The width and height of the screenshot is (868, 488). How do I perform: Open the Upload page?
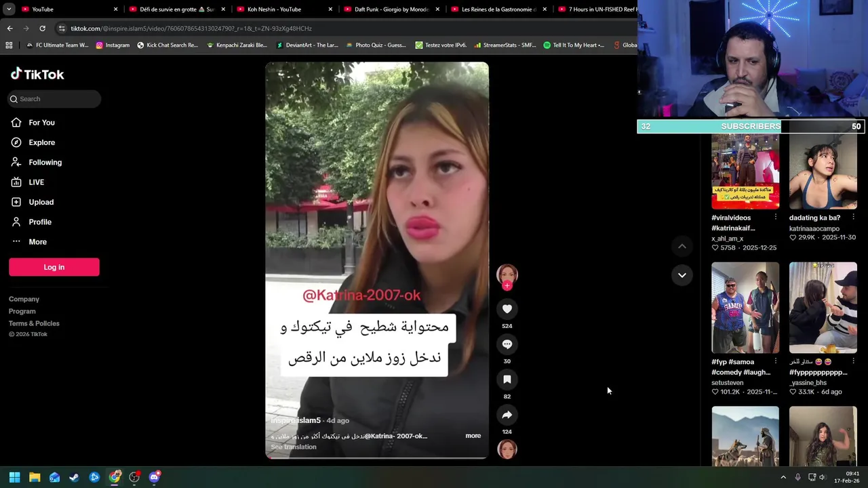click(41, 202)
